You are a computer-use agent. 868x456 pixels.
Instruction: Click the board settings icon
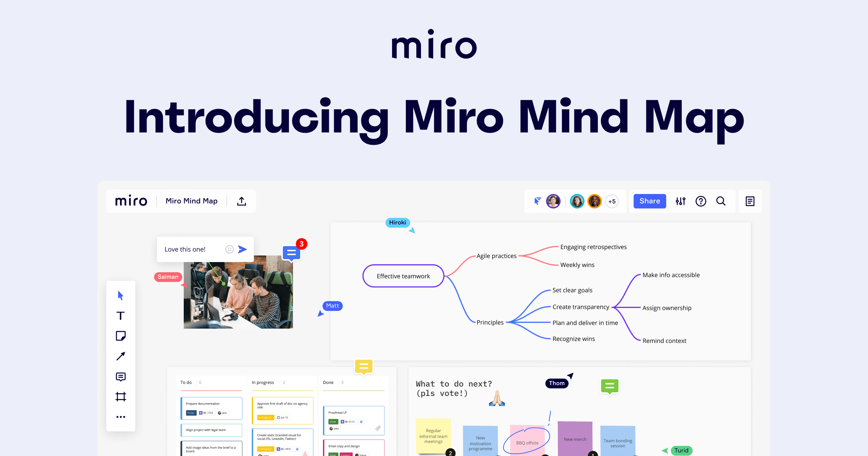pyautogui.click(x=680, y=201)
